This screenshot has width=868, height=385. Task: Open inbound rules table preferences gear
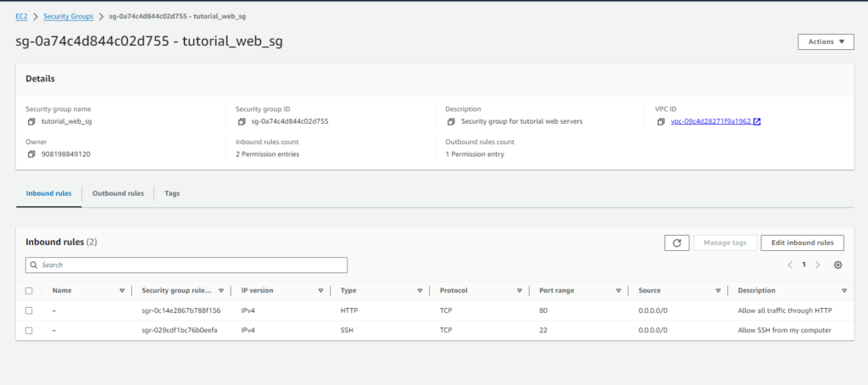837,265
